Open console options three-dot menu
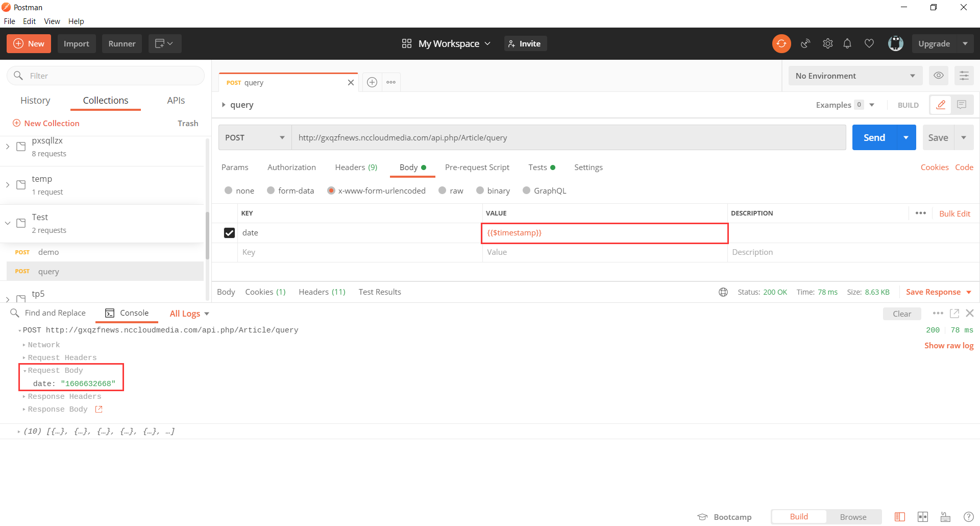 [938, 313]
